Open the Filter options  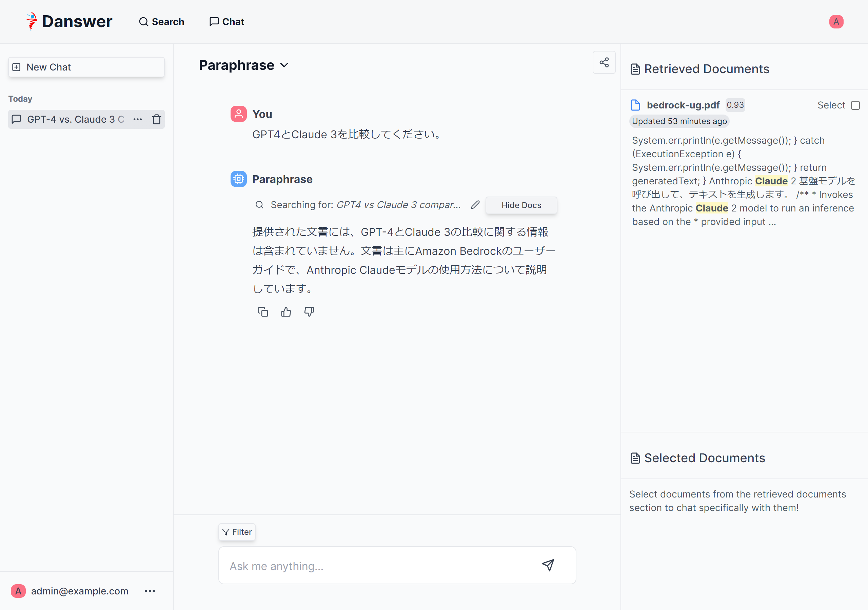pyautogui.click(x=237, y=532)
